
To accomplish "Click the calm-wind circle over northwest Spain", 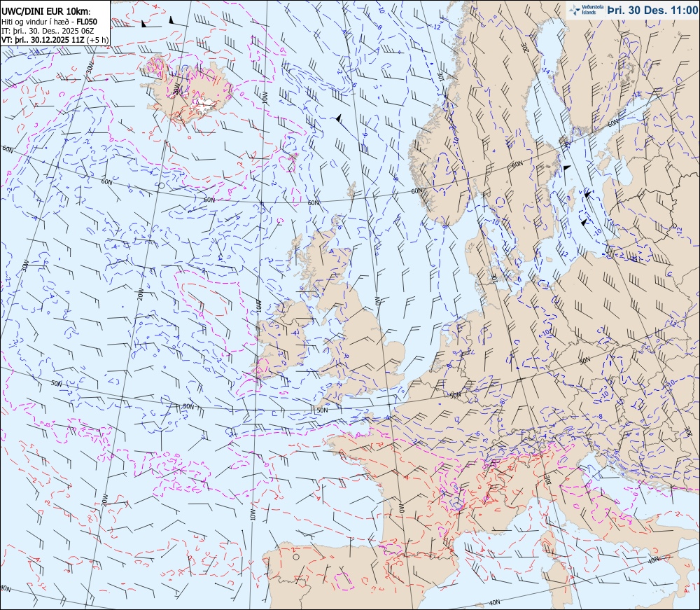I will coord(295,557).
